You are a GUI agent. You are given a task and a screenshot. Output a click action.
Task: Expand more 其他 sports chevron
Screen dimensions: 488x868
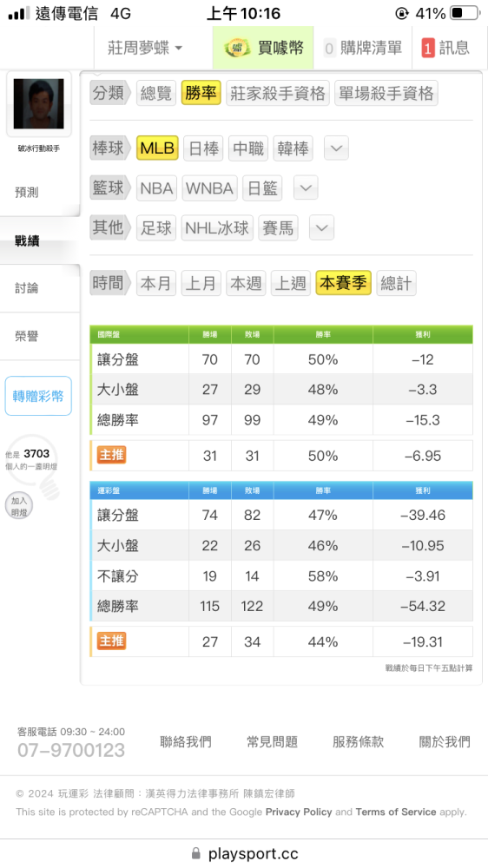(x=322, y=227)
